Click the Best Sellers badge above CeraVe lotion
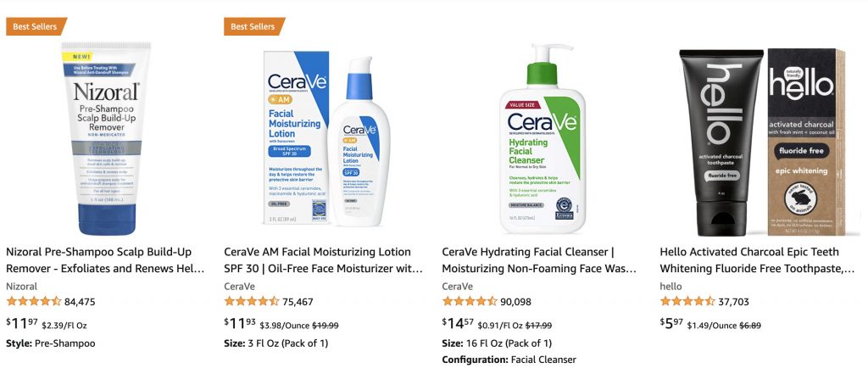868x385 pixels. coord(254,26)
